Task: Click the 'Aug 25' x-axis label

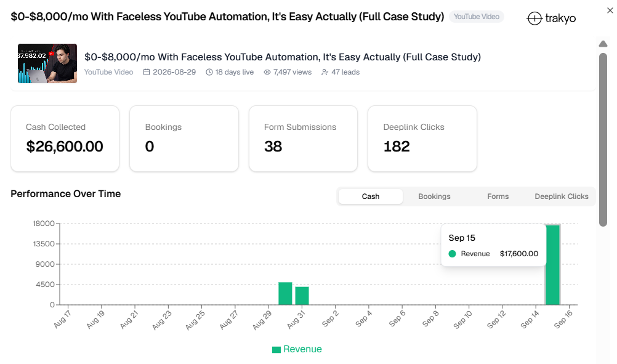Action: pos(196,319)
